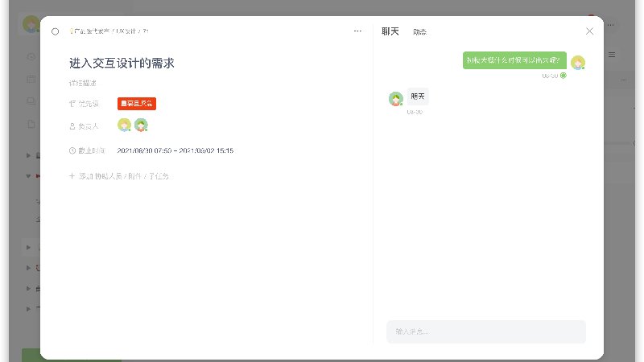Open the avatar beside the 明天 reply
Screen dimensions: 644x362
396,99
